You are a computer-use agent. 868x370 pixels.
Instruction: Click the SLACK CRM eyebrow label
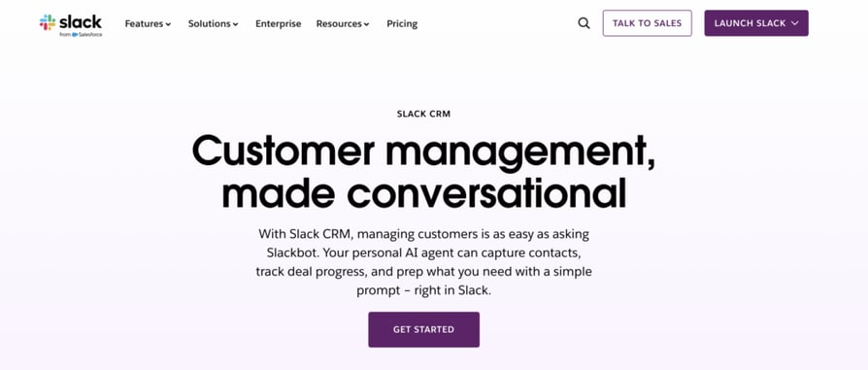point(424,114)
